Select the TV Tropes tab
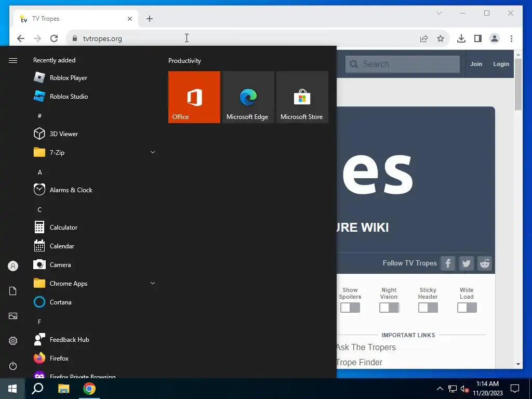This screenshot has width=532, height=399. click(76, 19)
